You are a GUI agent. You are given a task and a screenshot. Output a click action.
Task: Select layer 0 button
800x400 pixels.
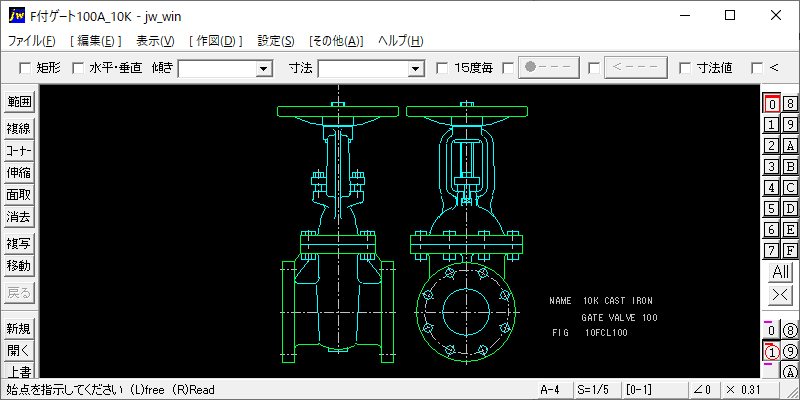[772, 104]
